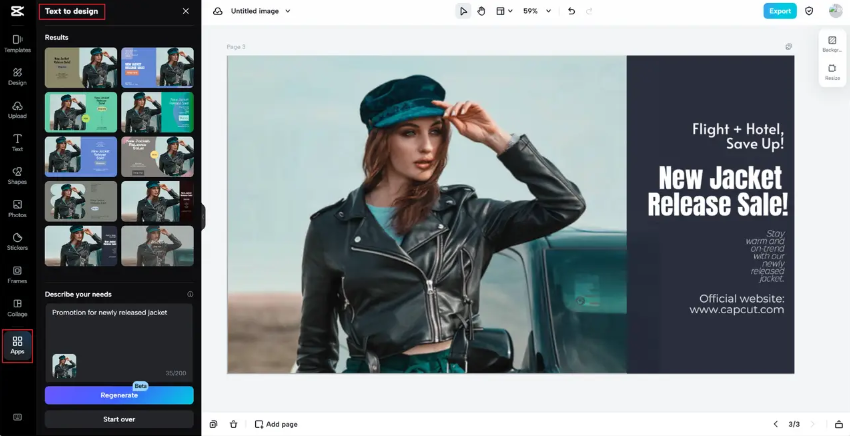This screenshot has width=850, height=436.
Task: Go to the previous page arrow
Action: point(775,424)
